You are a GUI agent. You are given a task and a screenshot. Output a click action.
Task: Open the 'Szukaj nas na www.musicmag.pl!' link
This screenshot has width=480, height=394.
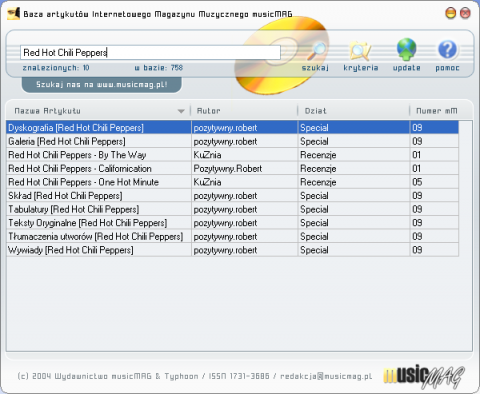(x=102, y=85)
